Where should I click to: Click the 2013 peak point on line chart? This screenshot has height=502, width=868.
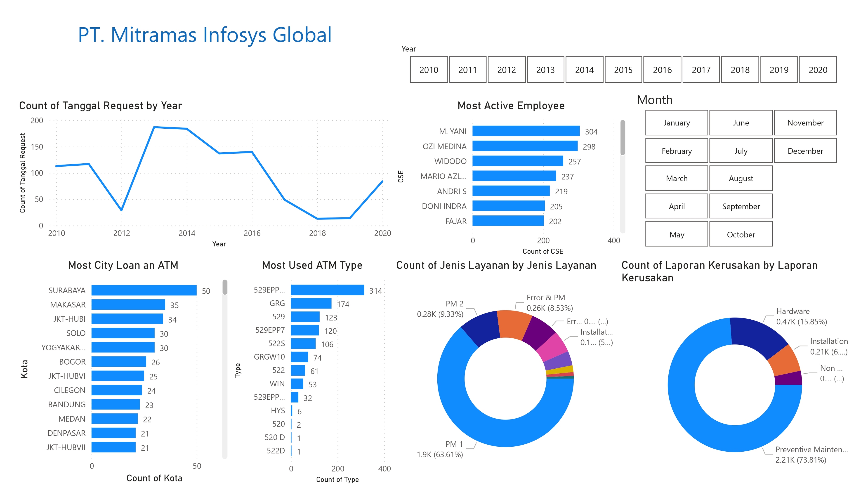(154, 127)
